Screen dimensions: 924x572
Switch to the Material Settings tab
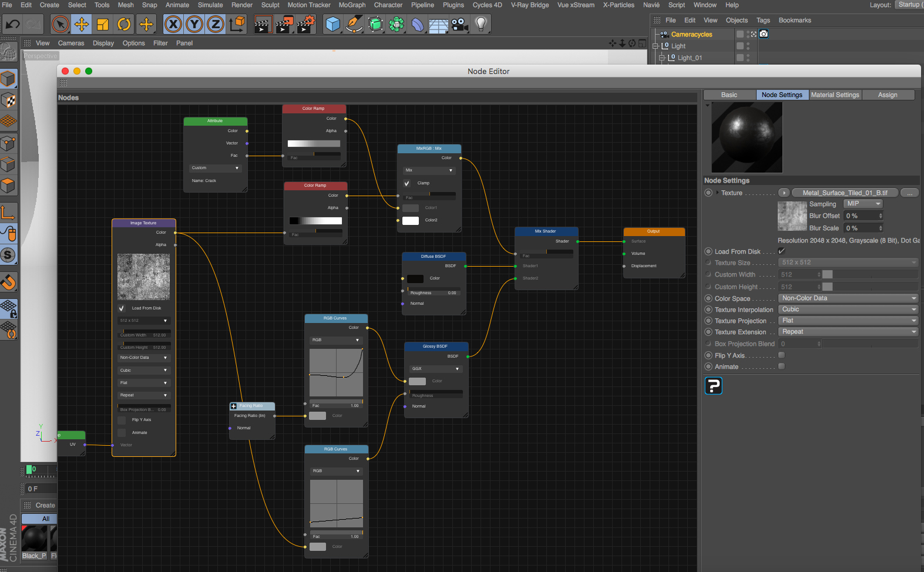coord(835,95)
